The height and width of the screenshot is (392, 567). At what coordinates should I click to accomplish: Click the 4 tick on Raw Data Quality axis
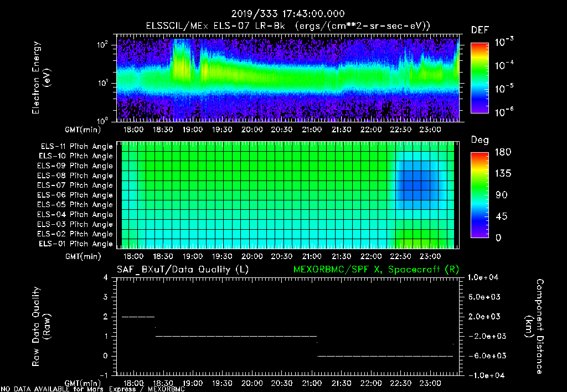pyautogui.click(x=106, y=277)
